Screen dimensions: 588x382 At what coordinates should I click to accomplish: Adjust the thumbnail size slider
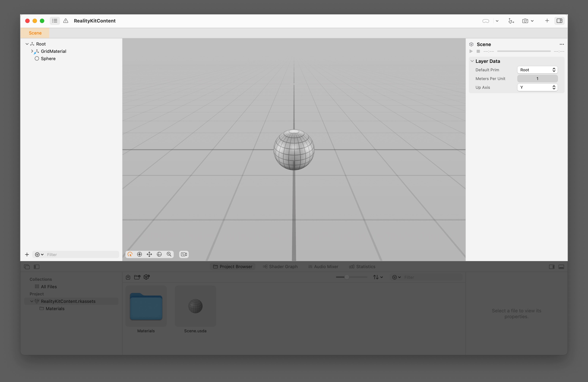coord(347,277)
